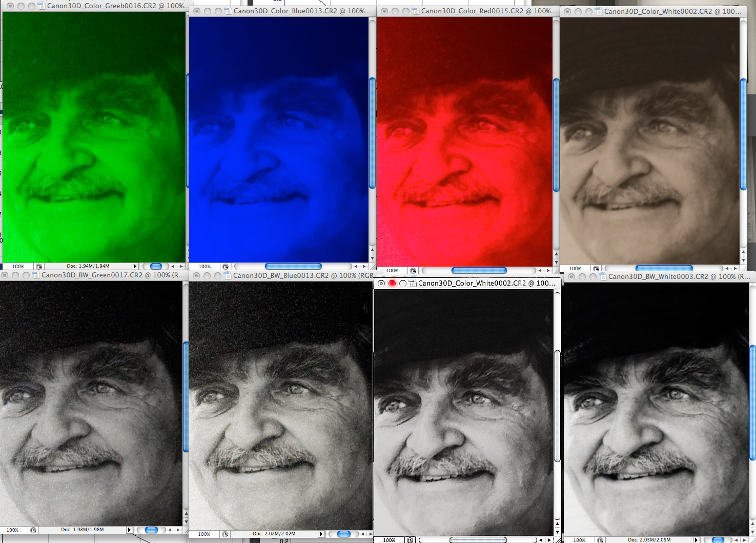
Task: Click the status bar icon in Color_Blue0013 window
Action: point(226,267)
